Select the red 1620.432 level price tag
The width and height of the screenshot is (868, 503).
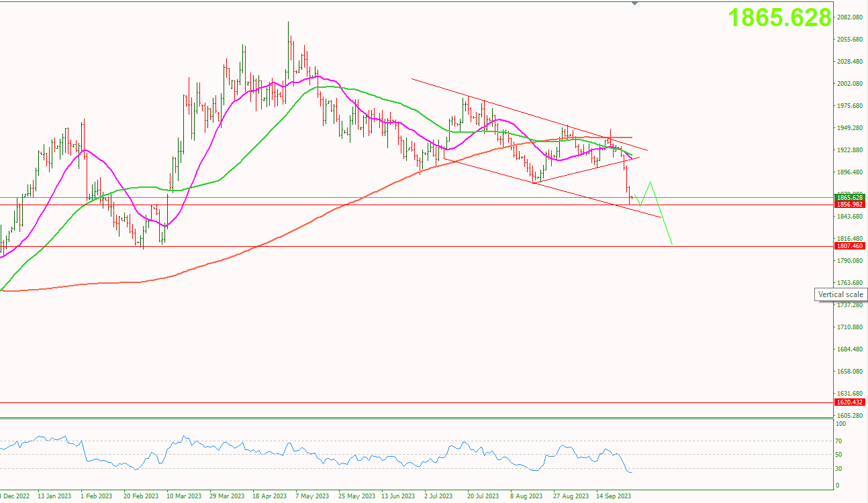point(850,402)
